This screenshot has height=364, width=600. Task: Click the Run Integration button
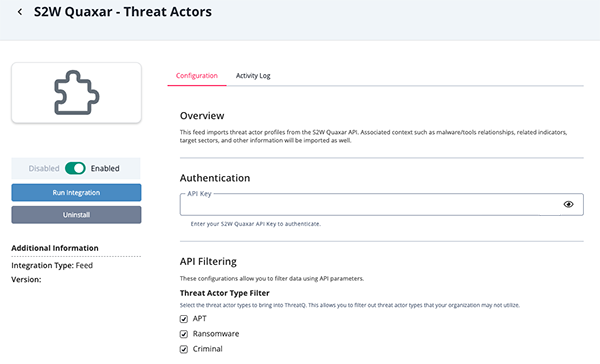click(x=76, y=193)
